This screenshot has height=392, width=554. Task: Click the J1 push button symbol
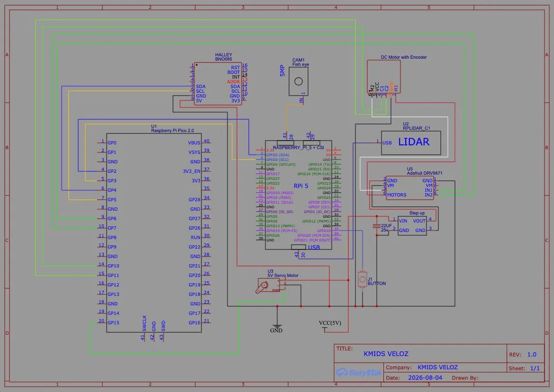(362, 280)
